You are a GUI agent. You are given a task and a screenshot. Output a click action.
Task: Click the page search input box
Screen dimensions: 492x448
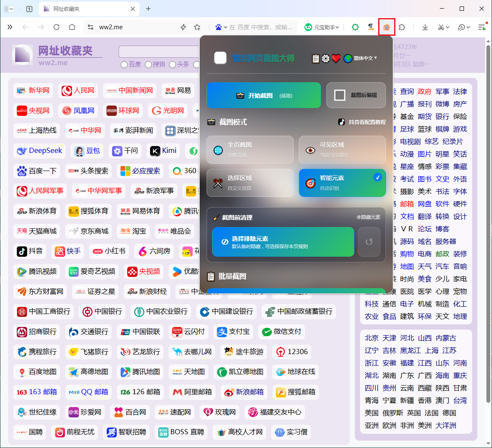159,51
